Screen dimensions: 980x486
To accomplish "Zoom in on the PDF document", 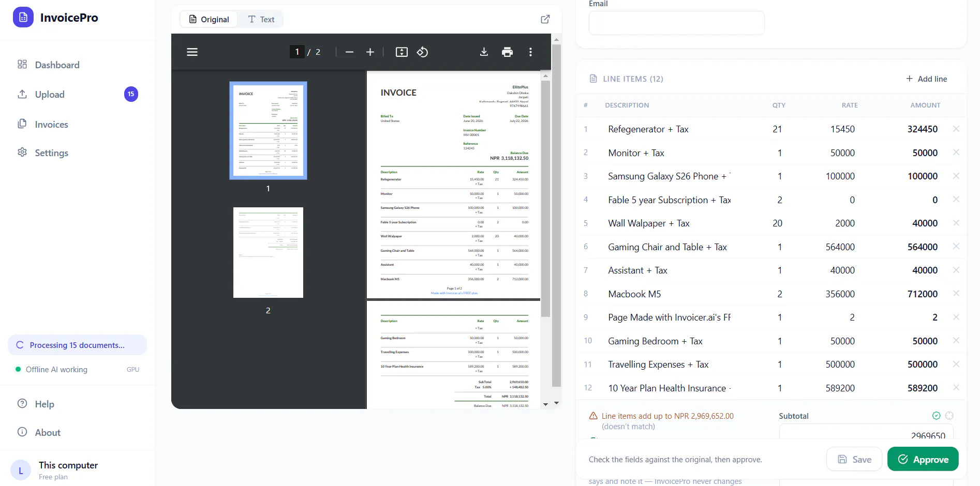I will click(x=370, y=52).
